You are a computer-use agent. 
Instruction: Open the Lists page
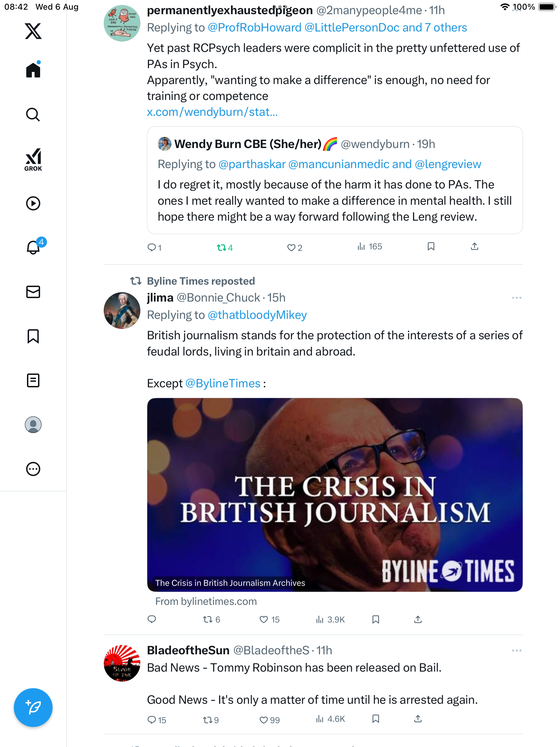pos(33,380)
